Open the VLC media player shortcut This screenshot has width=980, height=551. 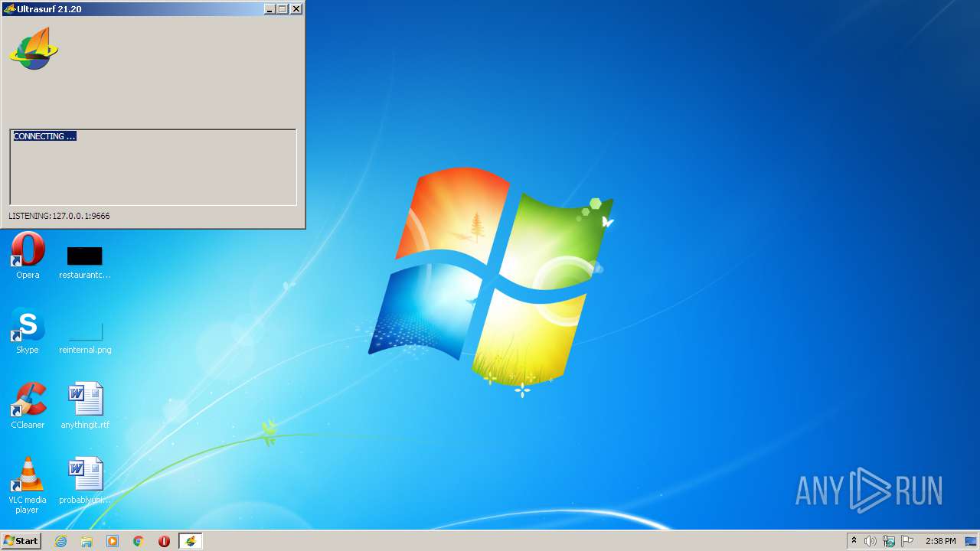[28, 474]
